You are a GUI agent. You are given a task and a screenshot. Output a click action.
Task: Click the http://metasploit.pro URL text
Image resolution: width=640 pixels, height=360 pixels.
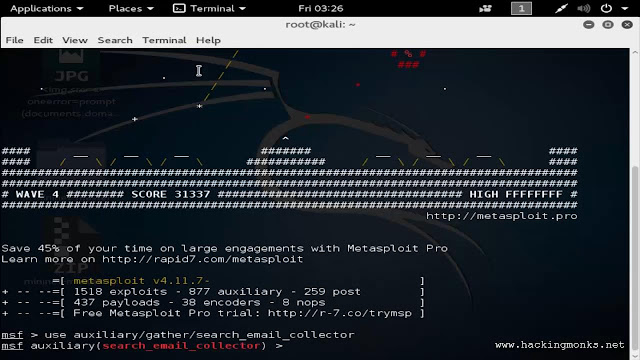click(x=502, y=216)
